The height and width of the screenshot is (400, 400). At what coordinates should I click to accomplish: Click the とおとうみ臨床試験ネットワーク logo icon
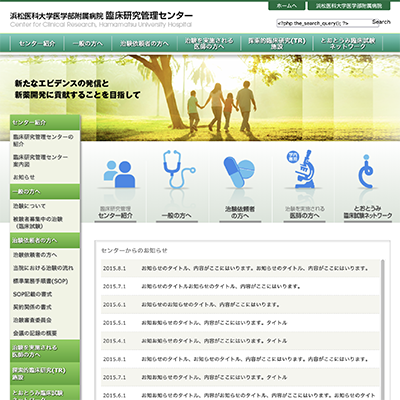[x=366, y=171]
